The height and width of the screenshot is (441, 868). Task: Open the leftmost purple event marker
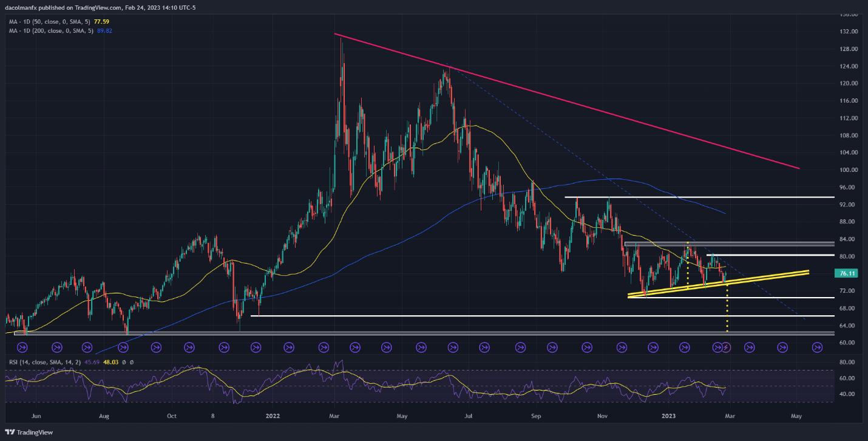coord(22,347)
